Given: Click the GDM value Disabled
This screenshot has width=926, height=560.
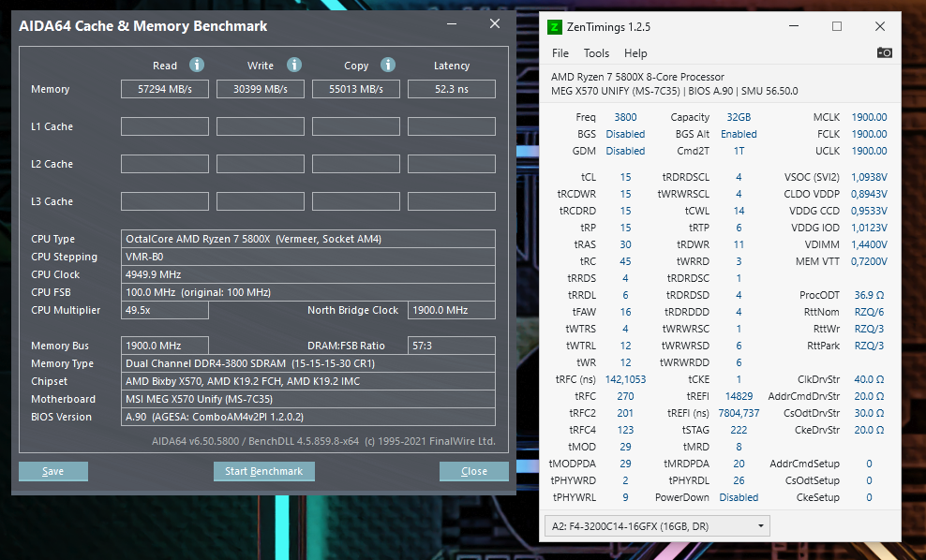Looking at the screenshot, I should (625, 151).
